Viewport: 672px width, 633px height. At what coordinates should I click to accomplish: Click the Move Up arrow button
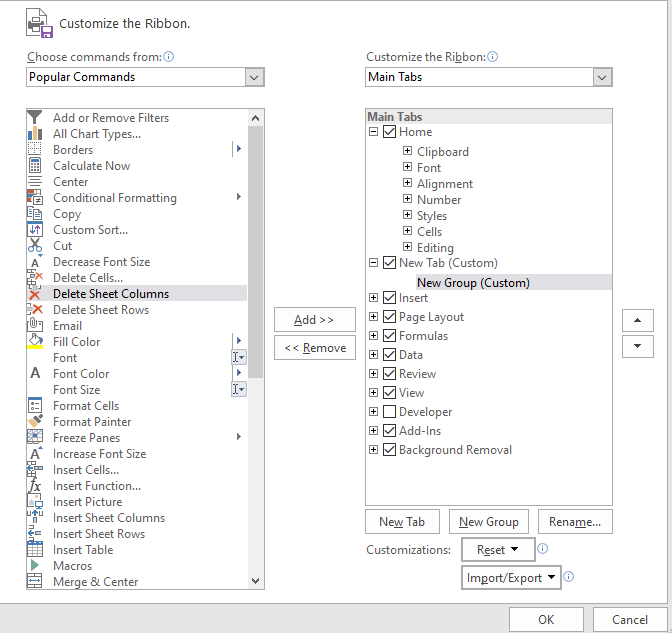[638, 320]
